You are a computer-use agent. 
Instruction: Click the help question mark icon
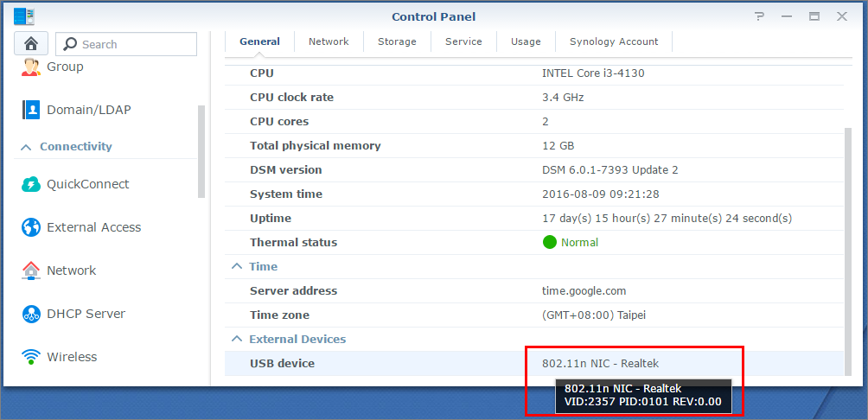[x=759, y=16]
